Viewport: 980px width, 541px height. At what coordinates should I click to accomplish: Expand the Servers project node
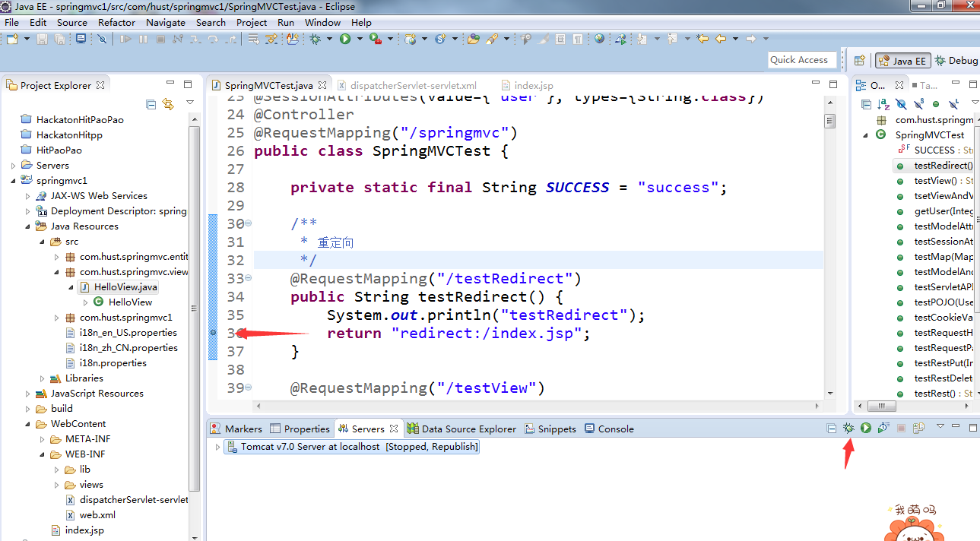(14, 166)
